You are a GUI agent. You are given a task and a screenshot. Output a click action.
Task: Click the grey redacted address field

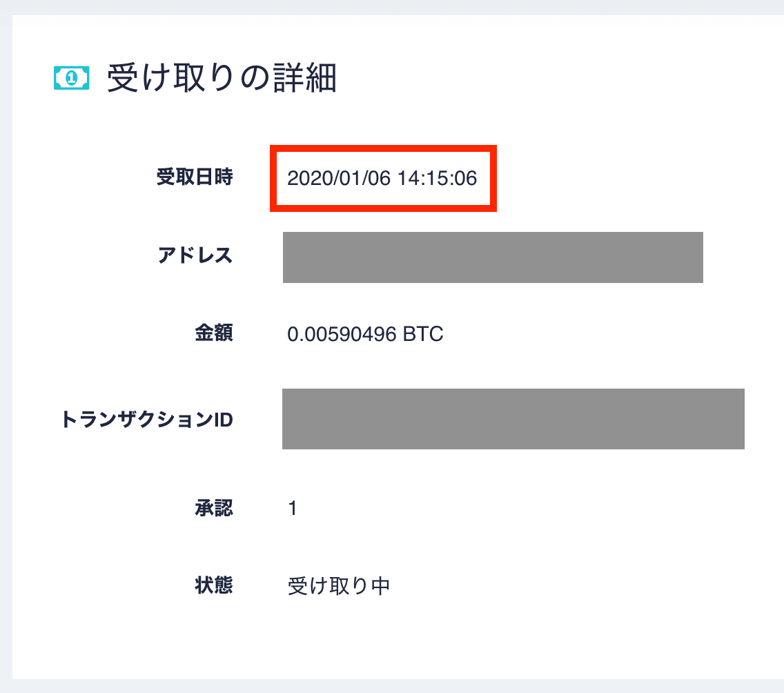(493, 257)
